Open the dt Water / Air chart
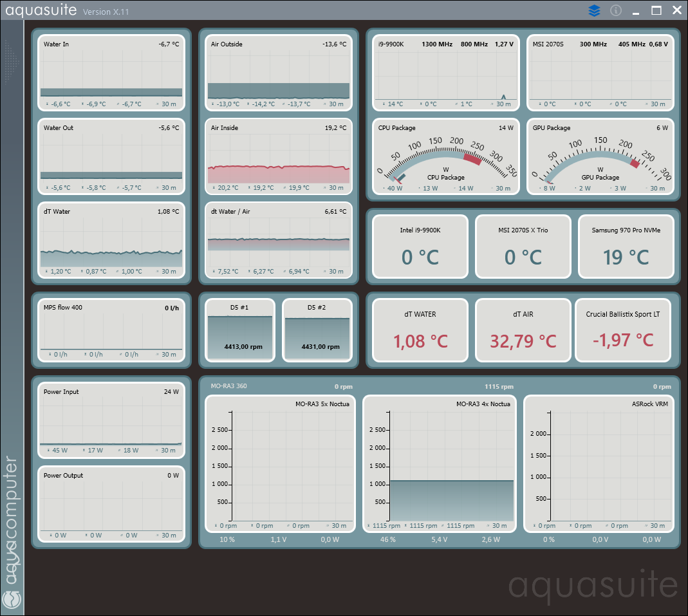Screen dimensions: 688x616 (x=279, y=241)
